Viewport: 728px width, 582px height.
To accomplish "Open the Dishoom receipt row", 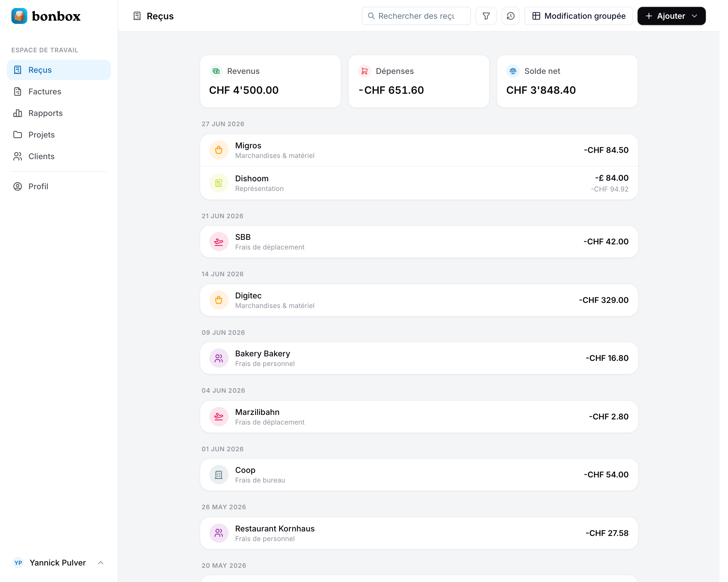I will click(419, 183).
